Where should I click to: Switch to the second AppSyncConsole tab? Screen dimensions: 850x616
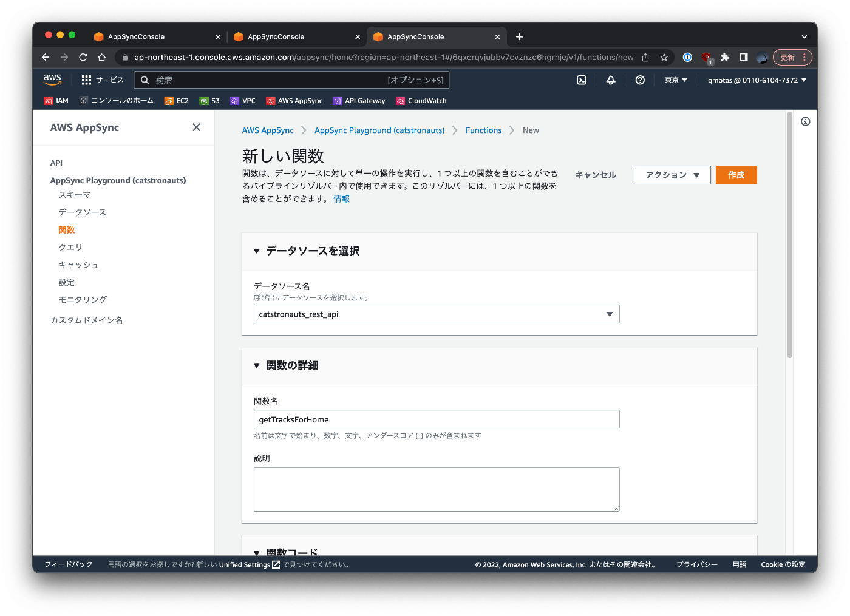pyautogui.click(x=296, y=36)
